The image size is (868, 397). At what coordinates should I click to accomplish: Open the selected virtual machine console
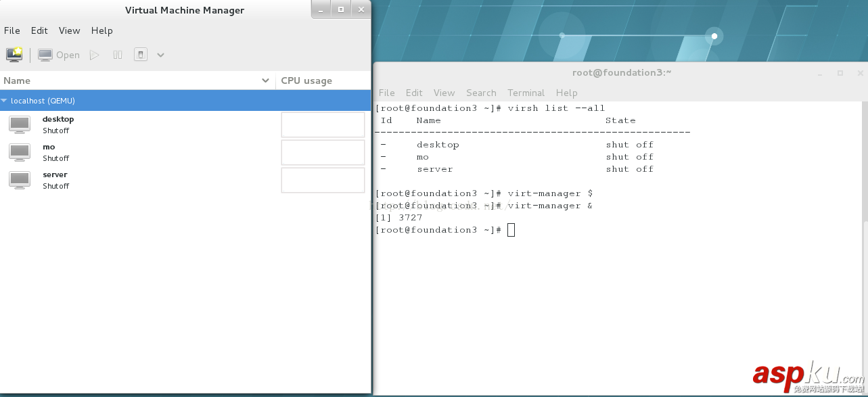click(59, 55)
